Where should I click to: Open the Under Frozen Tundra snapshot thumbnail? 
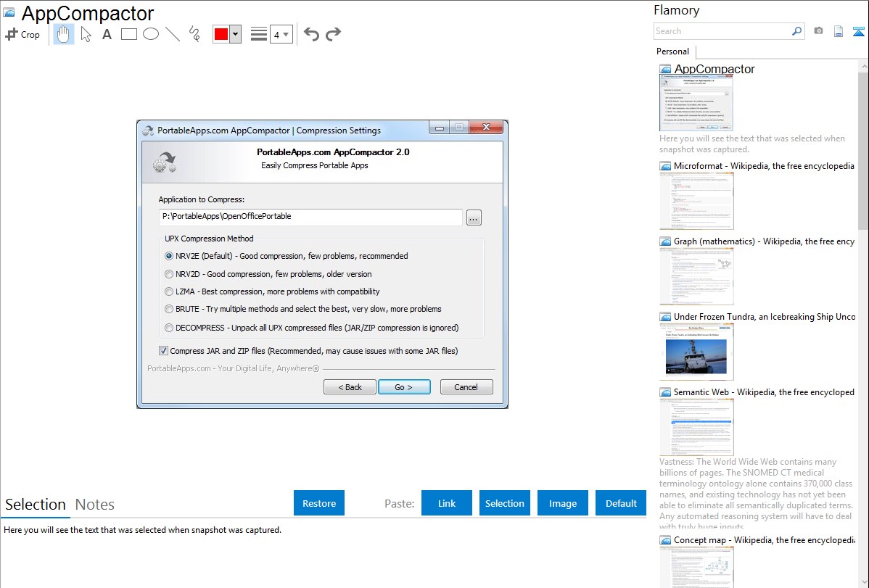(696, 352)
